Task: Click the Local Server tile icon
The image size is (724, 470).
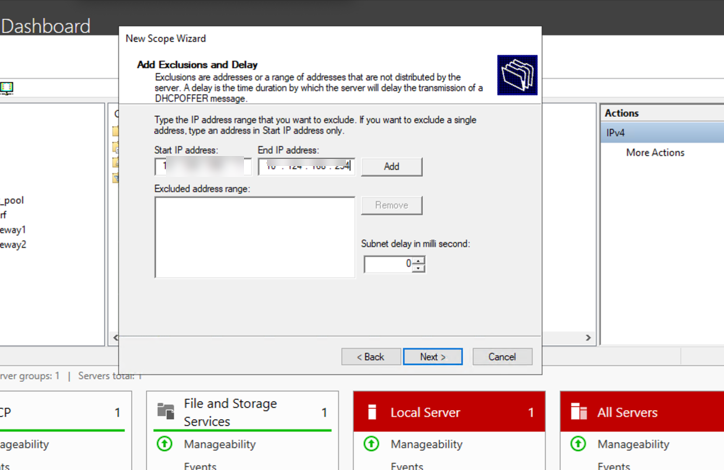Action: 371,412
